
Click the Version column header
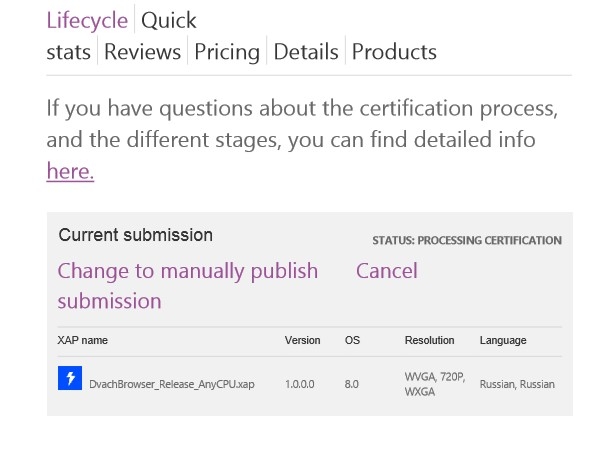[302, 340]
